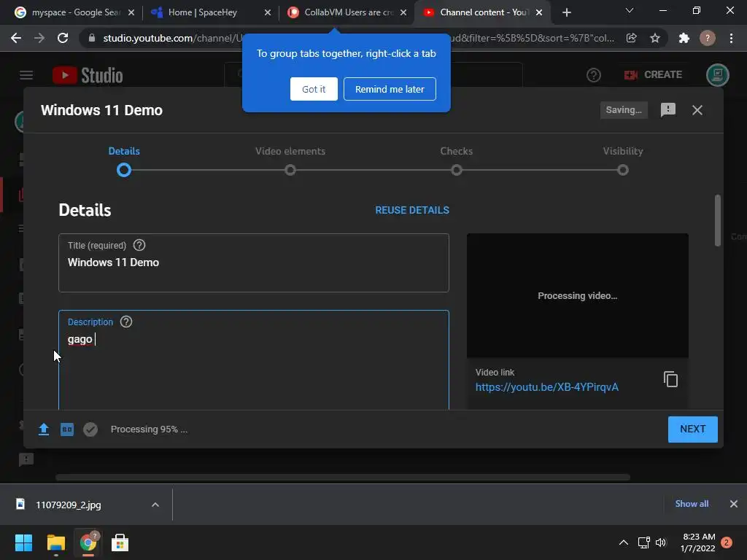This screenshot has height=560, width=747.
Task: Close the downloads bar
Action: tap(734, 504)
